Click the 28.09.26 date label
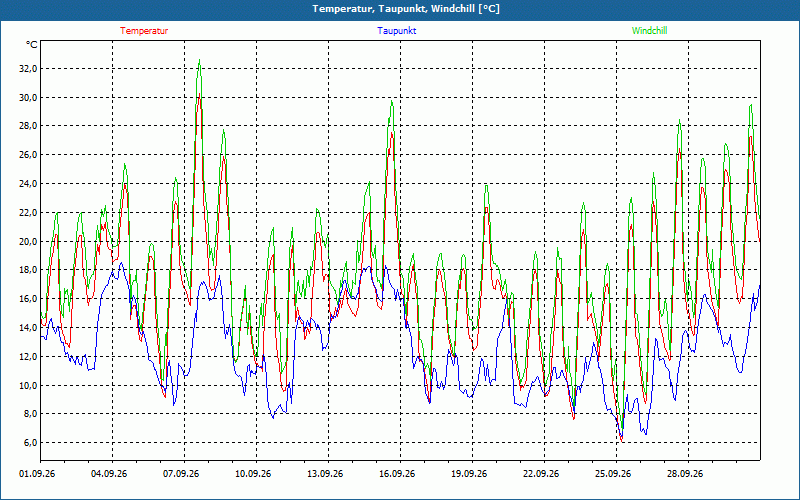This screenshot has height=500, width=800. pyautogui.click(x=685, y=474)
